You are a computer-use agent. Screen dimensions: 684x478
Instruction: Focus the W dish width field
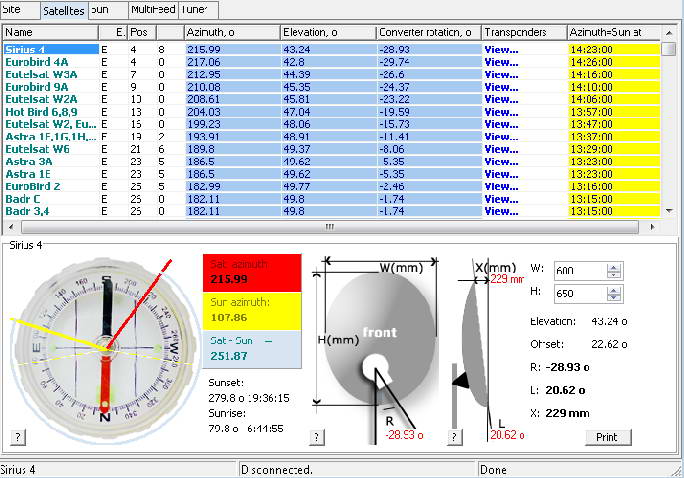580,271
